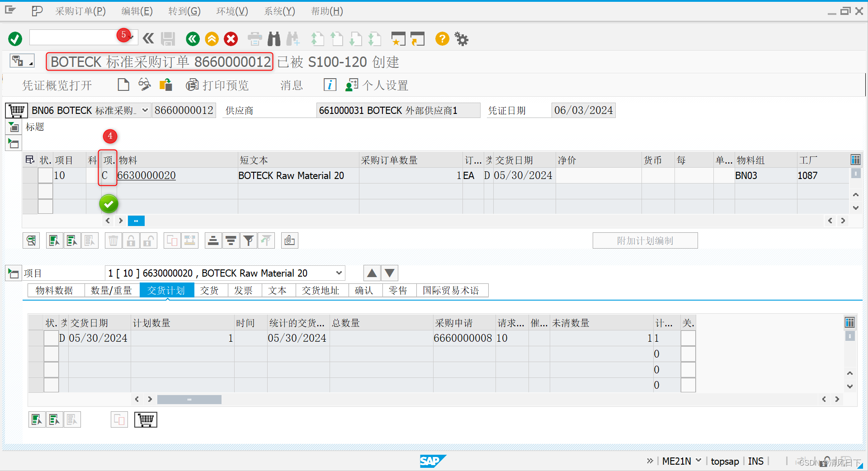The height and width of the screenshot is (471, 868).
Task: Open the item selector dropdown for 6630000020
Action: tap(339, 273)
